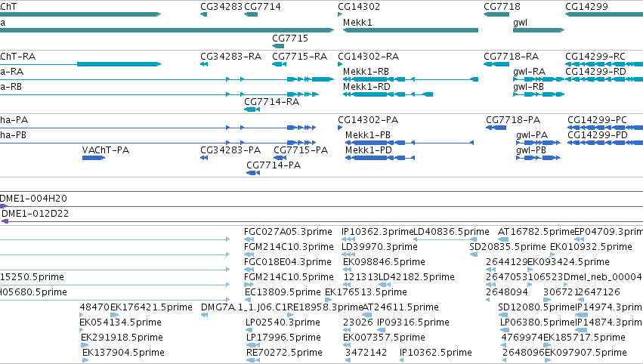Select the gwl gene label
Screen dimensions: 643x364
click(520, 23)
